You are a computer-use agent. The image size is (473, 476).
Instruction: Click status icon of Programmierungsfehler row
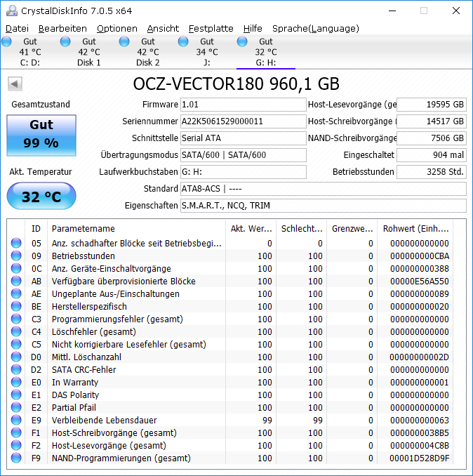pos(16,319)
